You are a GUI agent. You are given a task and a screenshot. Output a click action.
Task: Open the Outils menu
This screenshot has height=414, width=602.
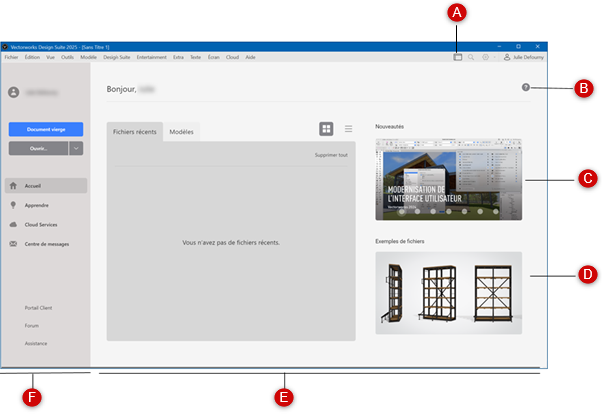point(67,58)
